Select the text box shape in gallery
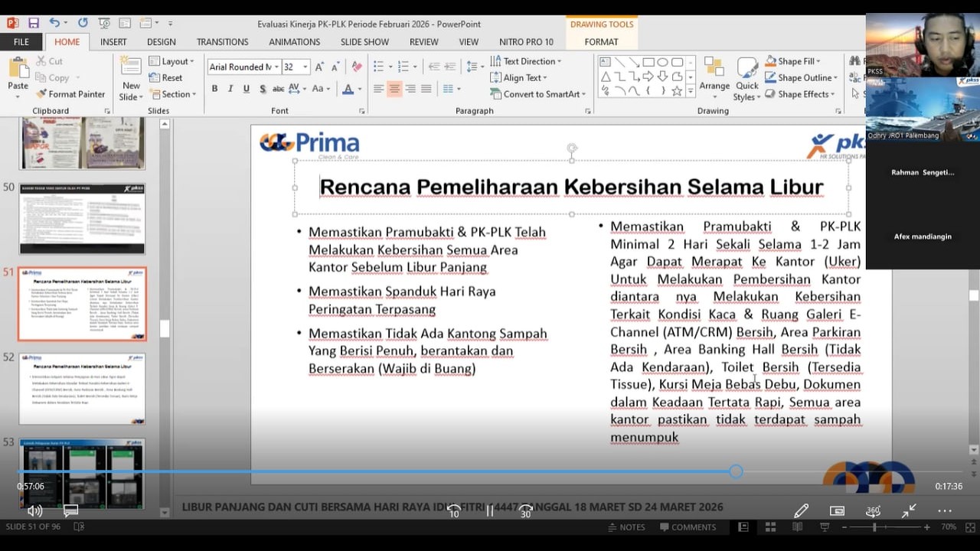This screenshot has width=980, height=551. click(x=606, y=63)
